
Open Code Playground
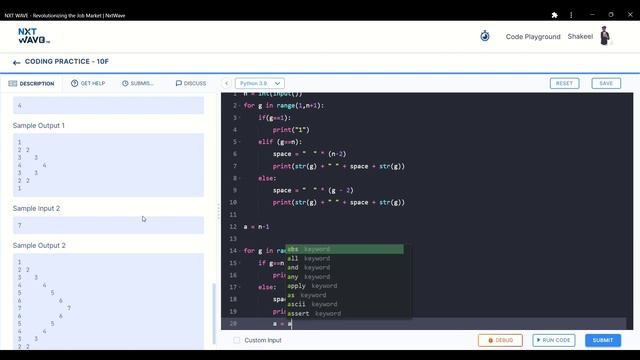(533, 36)
